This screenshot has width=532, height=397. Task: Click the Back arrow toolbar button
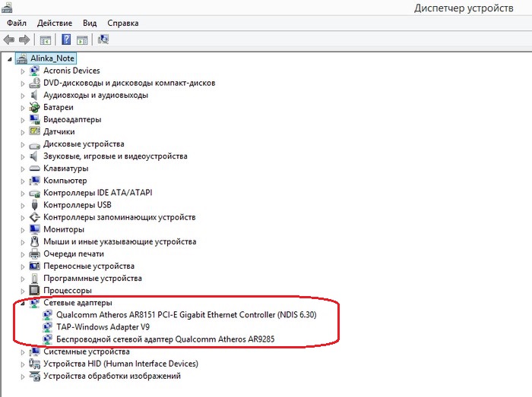(x=9, y=40)
